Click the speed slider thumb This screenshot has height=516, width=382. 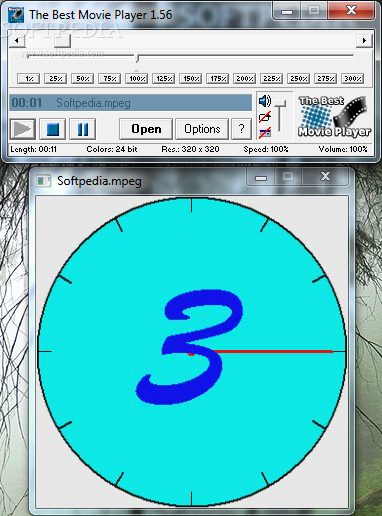(137, 58)
